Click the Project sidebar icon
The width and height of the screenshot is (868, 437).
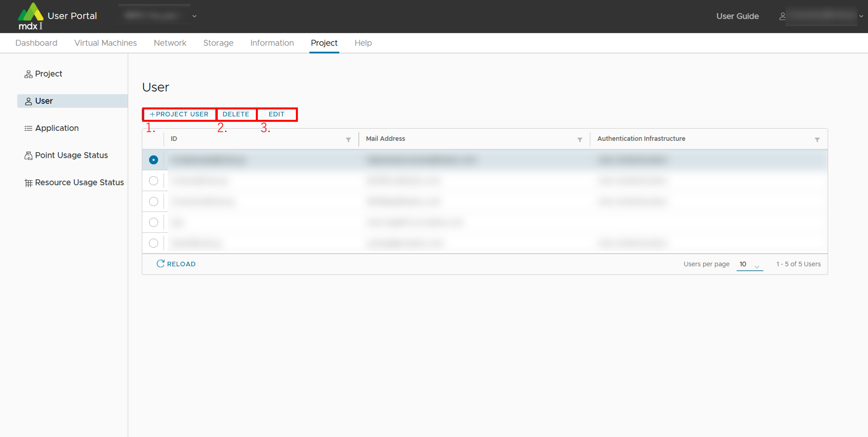[28, 74]
